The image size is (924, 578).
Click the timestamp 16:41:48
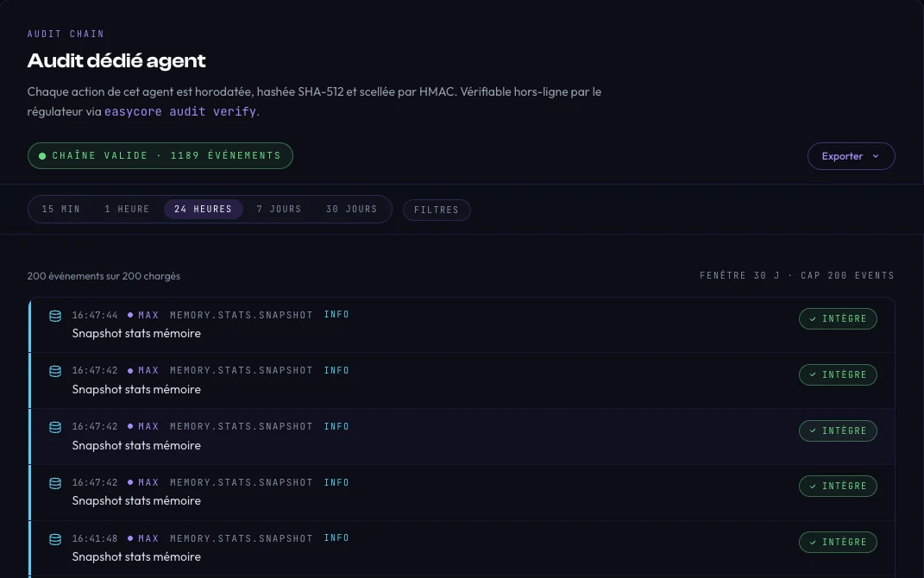click(95, 538)
